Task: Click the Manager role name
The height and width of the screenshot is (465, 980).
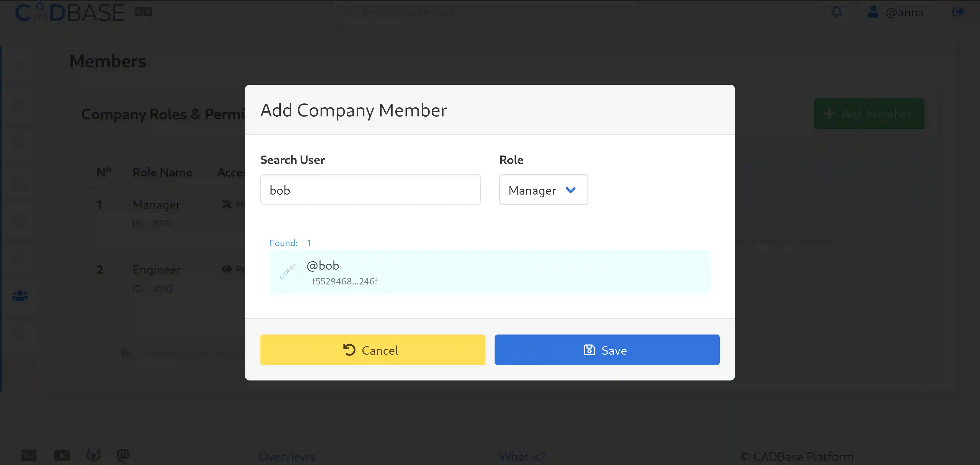Action: (156, 205)
